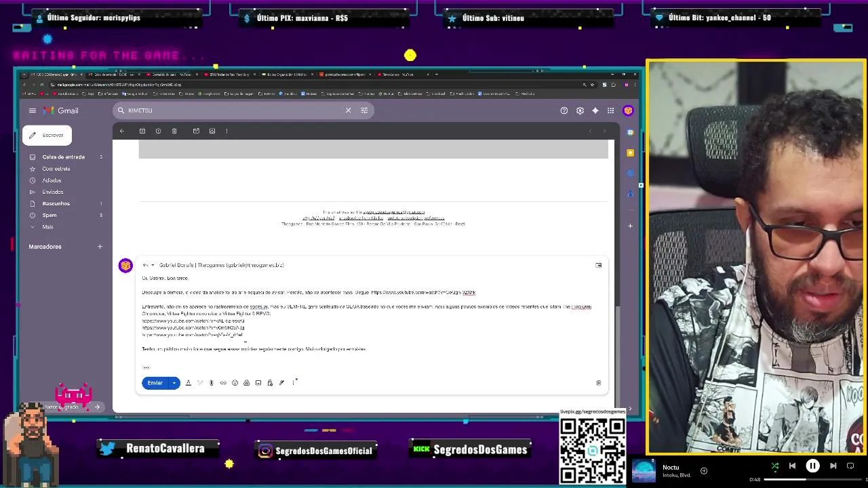Viewport: 868px width, 488px height.
Task: Discard the reply draft
Action: (598, 383)
